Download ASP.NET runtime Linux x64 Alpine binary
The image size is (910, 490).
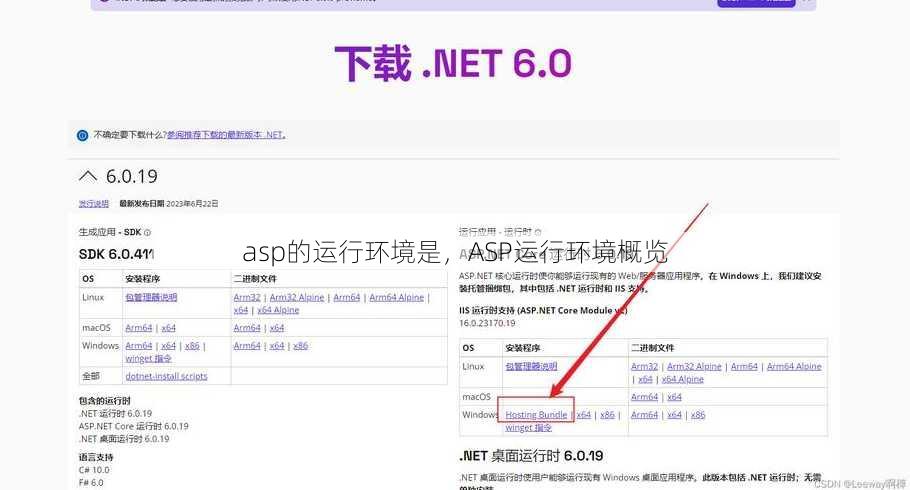[x=682, y=379]
